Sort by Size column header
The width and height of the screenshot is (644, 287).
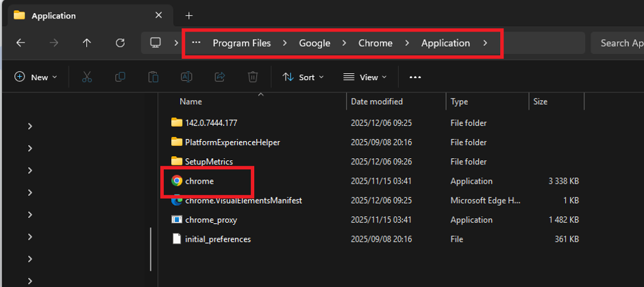tap(540, 101)
